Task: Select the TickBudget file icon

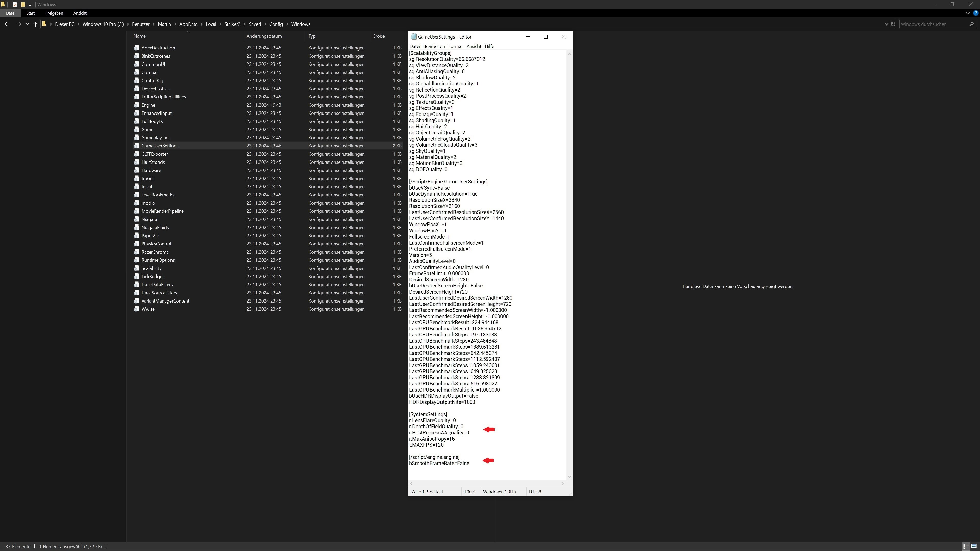Action: coord(137,277)
